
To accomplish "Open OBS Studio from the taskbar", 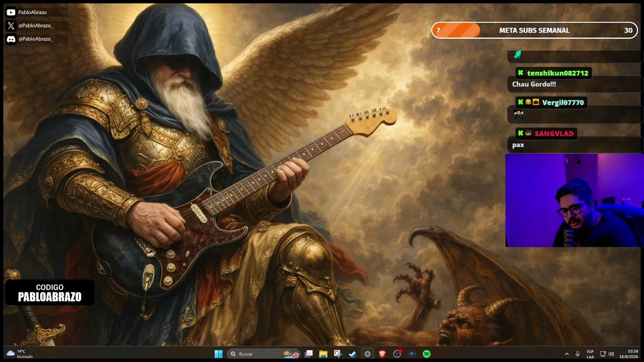I will [397, 354].
